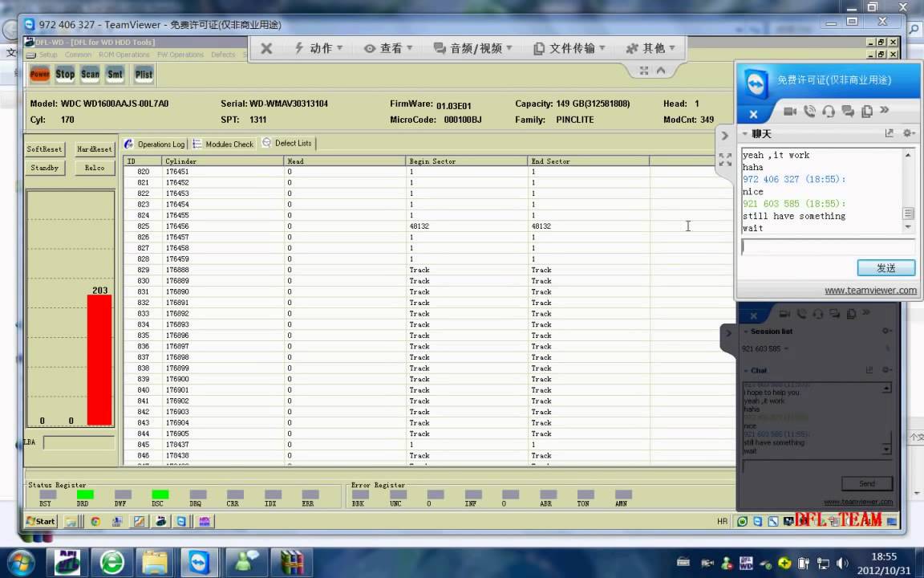This screenshot has width=924, height=578.
Task: Collapse TeamViewer side panel arrow
Action: coord(725,136)
